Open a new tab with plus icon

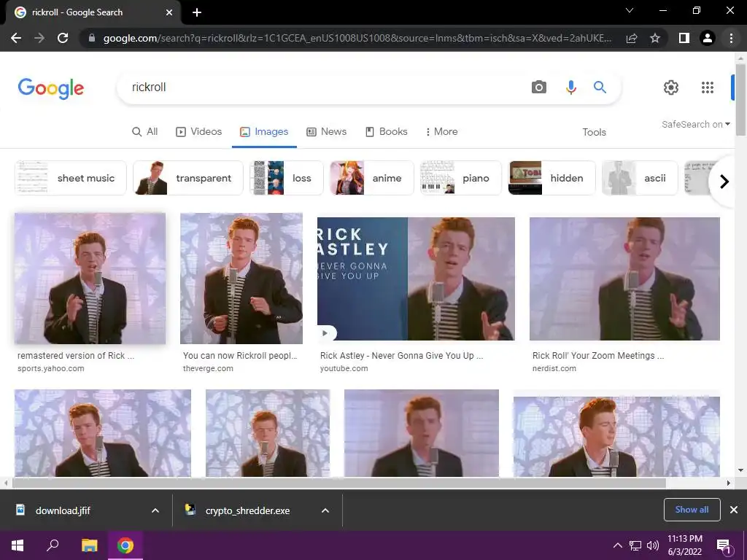pos(197,12)
